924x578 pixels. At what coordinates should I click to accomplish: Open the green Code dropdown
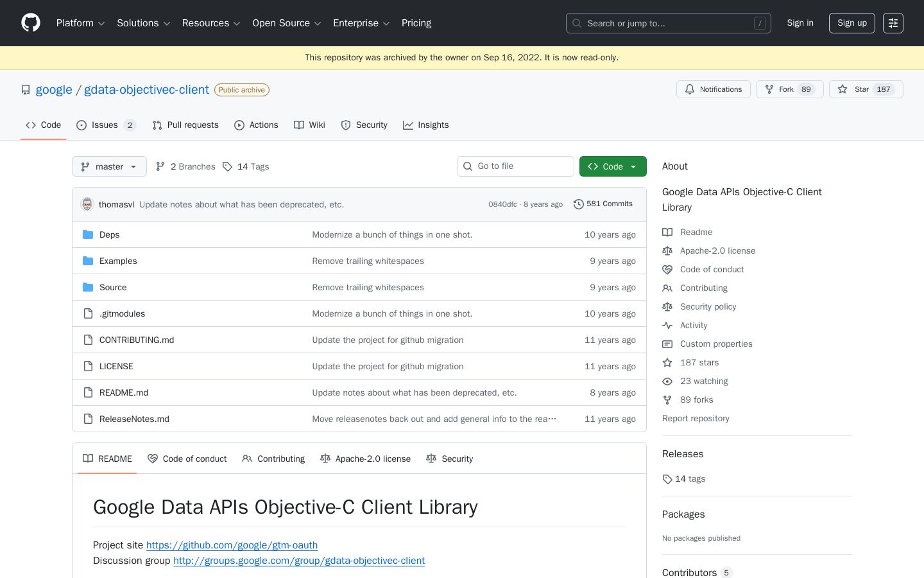pyautogui.click(x=613, y=166)
